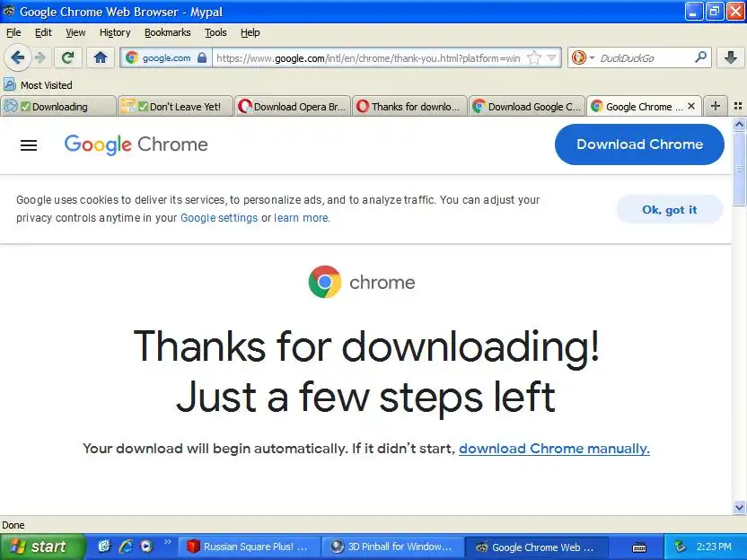Click the download Chrome manually link
The width and height of the screenshot is (747, 560).
point(554,449)
